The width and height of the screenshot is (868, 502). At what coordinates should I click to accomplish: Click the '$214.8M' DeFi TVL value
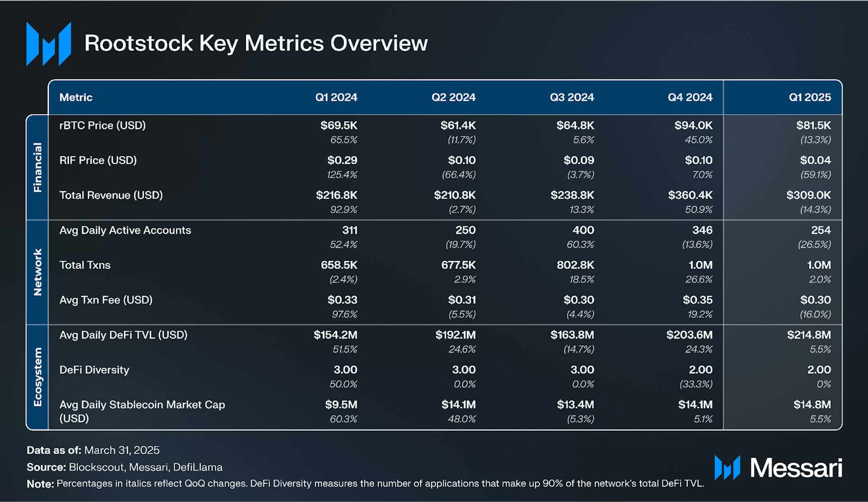tap(809, 335)
